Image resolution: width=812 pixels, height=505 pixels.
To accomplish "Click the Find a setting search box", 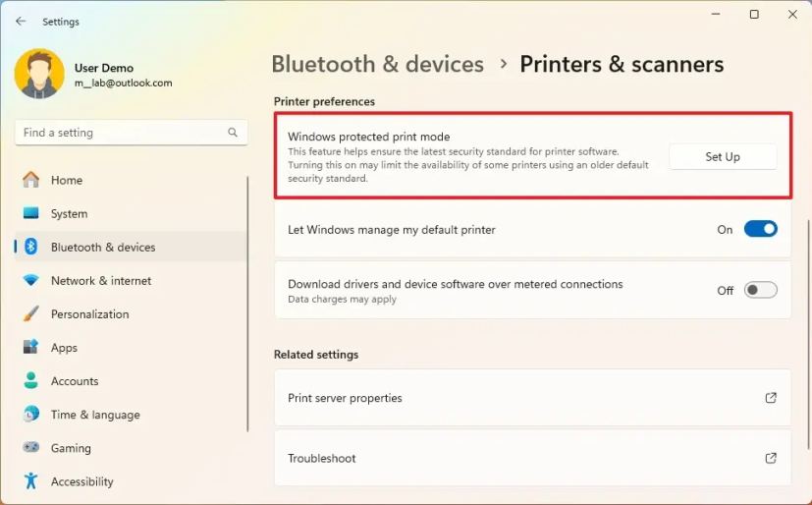I will pyautogui.click(x=131, y=133).
